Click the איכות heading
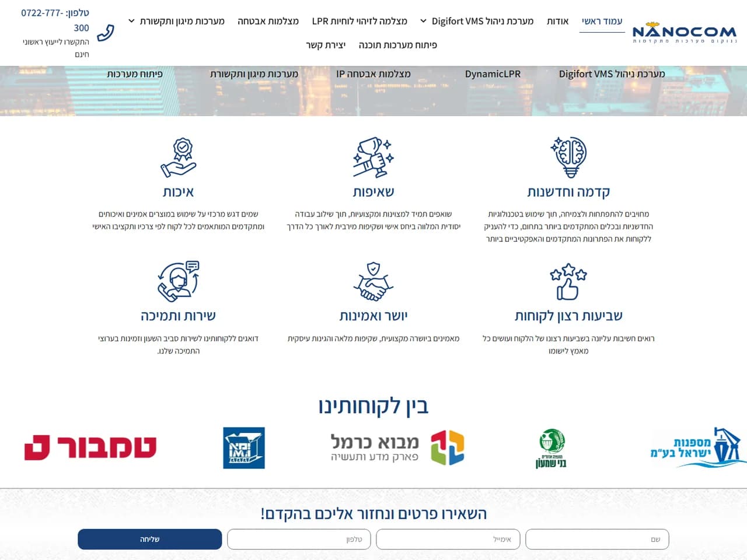 pos(179,192)
